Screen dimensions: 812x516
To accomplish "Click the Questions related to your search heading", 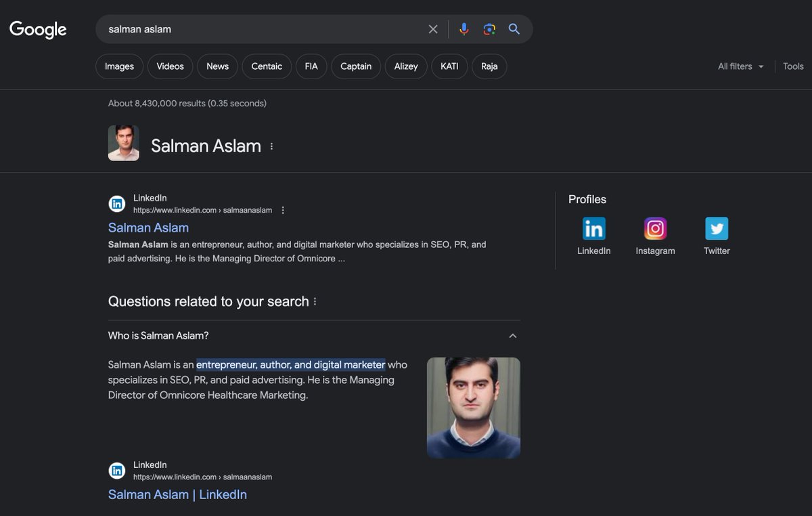I will [208, 301].
